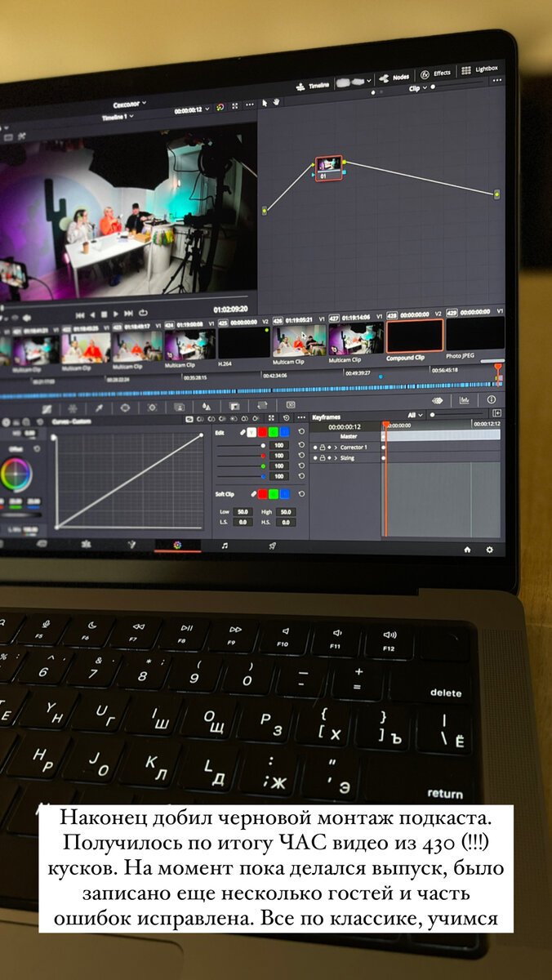Image resolution: width=552 pixels, height=980 pixels.
Task: Switch to the Color page tab
Action: pos(176,545)
